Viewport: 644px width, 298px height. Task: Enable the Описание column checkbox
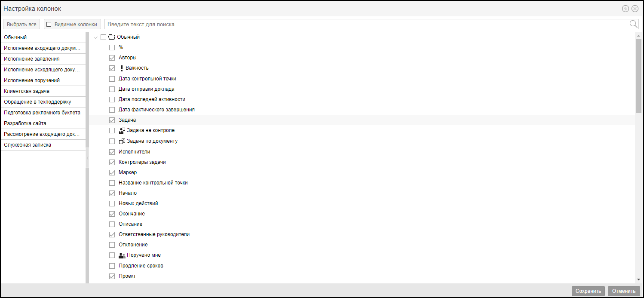112,224
